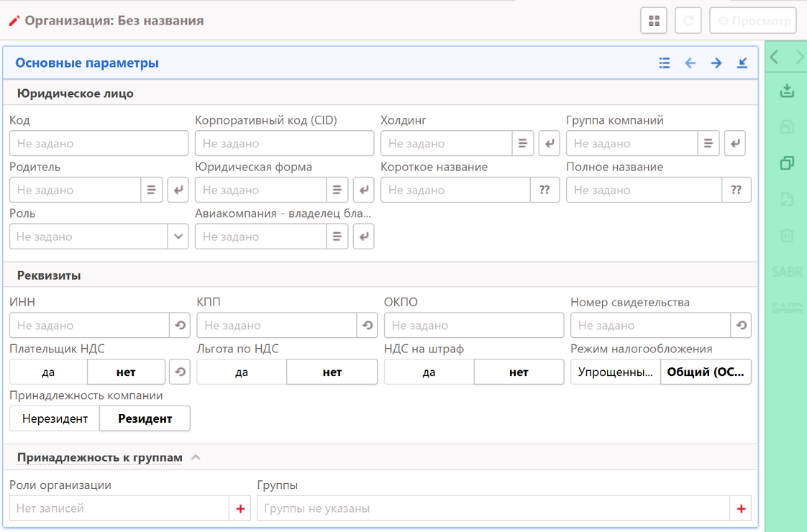Choose Упрощенный tax regime option

[616, 372]
